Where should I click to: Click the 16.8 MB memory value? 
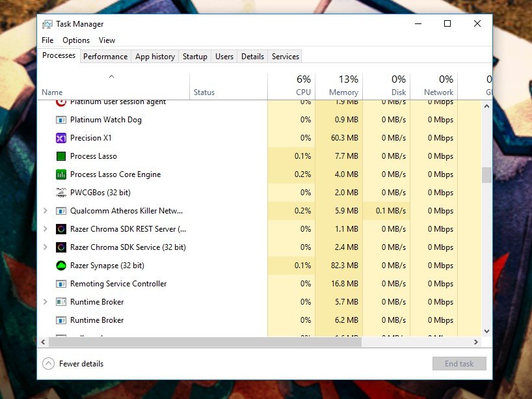(x=345, y=284)
